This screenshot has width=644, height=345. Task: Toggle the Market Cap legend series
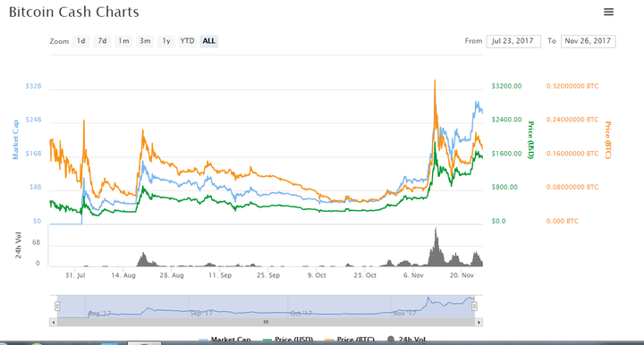tap(225, 340)
